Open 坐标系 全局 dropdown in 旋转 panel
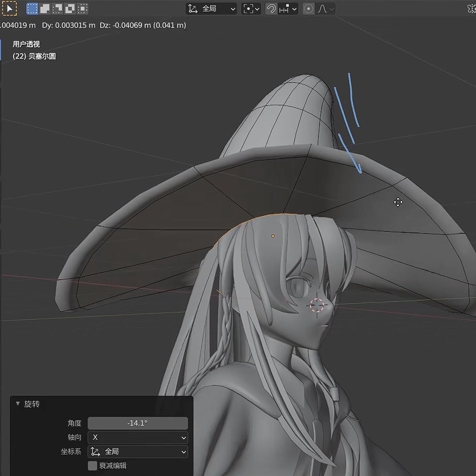Image resolution: width=476 pixels, height=476 pixels. [138, 452]
